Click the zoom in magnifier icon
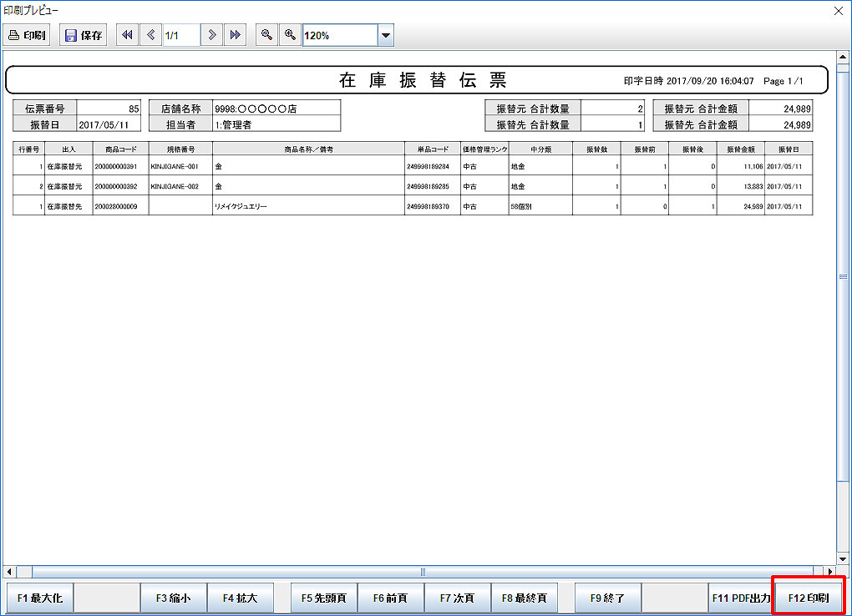The height and width of the screenshot is (616, 852). 290,35
